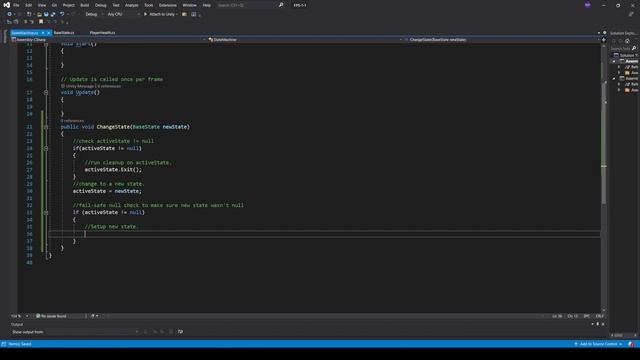
Task: Click the feedback icon below window controls
Action: click(x=631, y=14)
